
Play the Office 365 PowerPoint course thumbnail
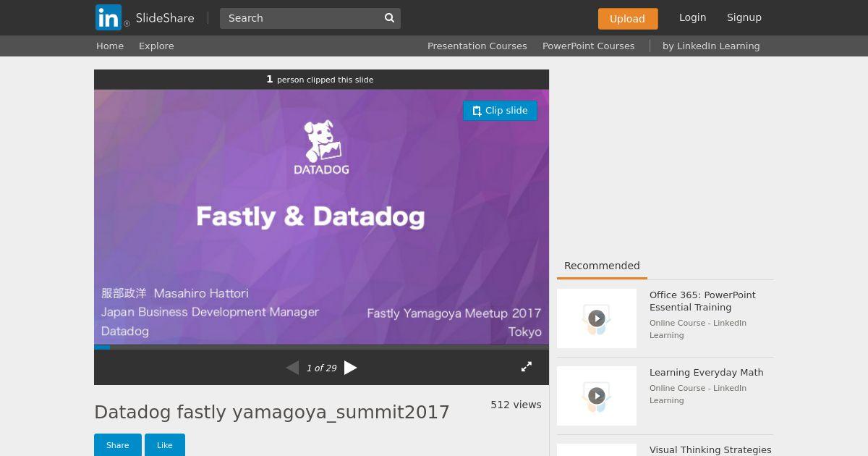(x=597, y=318)
